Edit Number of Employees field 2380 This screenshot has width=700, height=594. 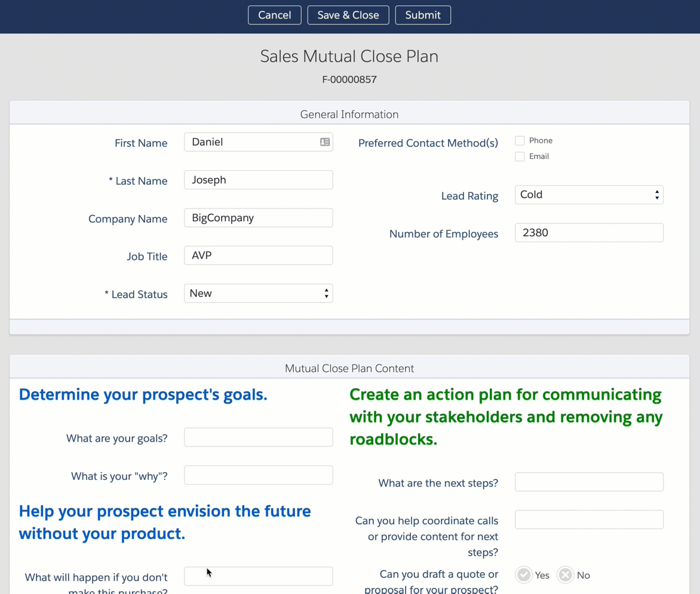590,232
